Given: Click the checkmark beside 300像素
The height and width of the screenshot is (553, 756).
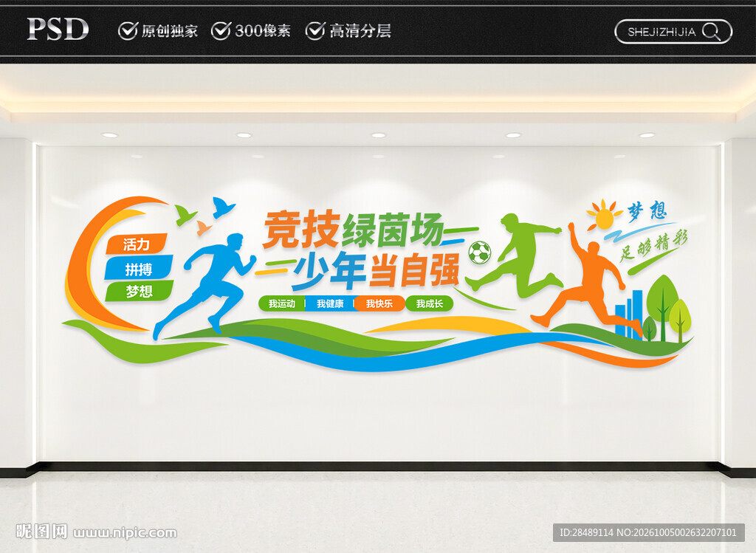Looking at the screenshot, I should [x=221, y=31].
